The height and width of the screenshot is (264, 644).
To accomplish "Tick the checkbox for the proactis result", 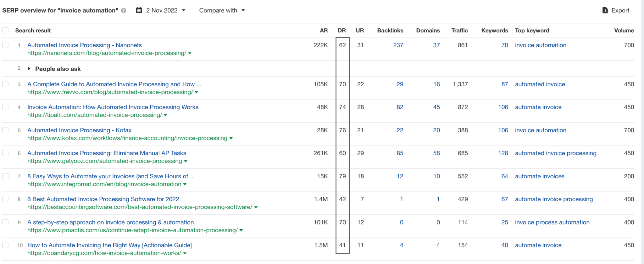I will pyautogui.click(x=5, y=222).
